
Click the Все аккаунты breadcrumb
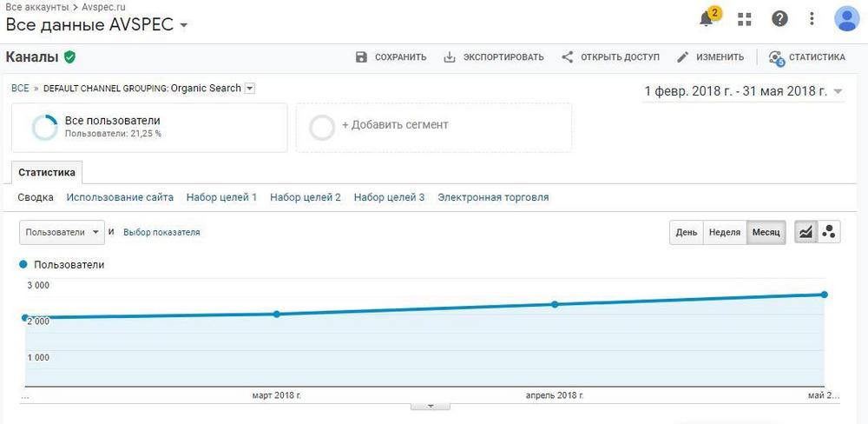pos(36,7)
